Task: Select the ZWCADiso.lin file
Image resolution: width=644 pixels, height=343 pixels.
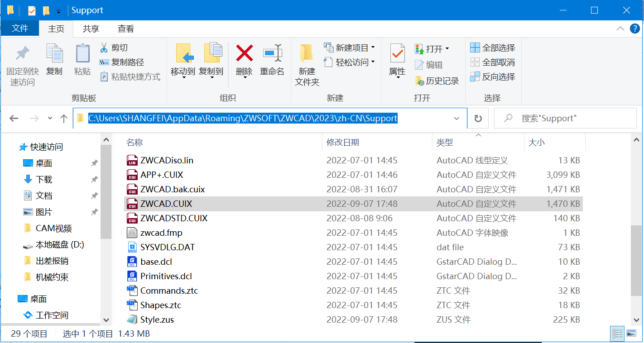Action: pos(353,160)
